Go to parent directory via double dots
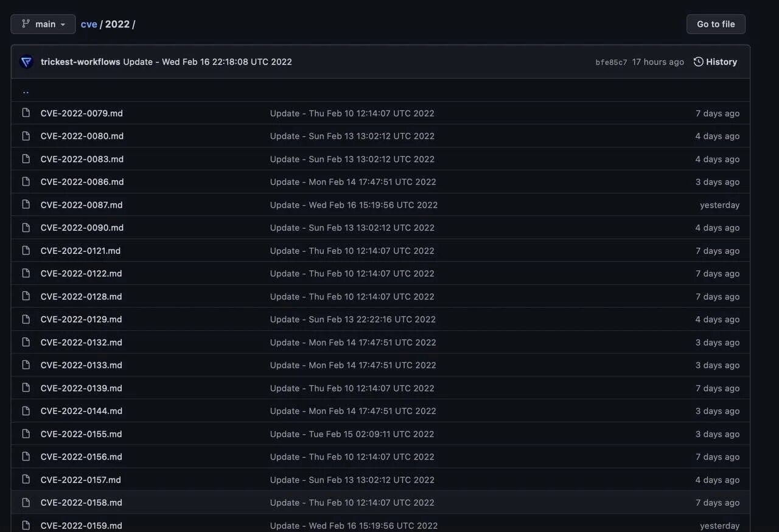 (26, 91)
